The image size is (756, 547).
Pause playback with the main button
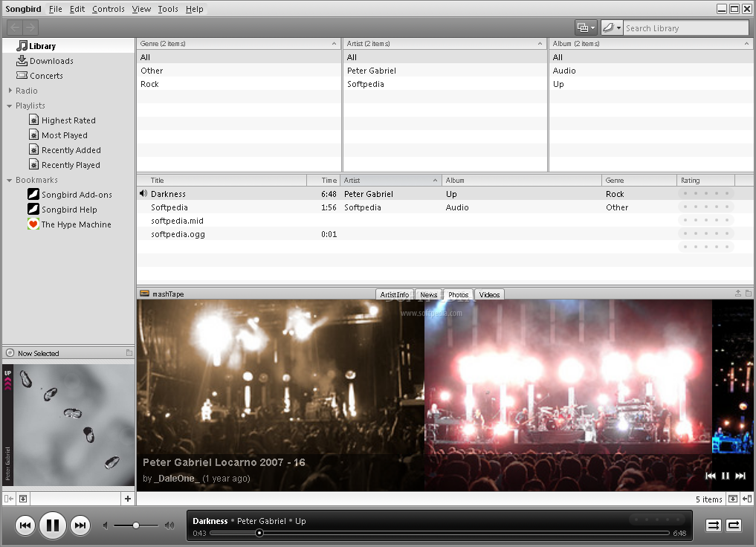coord(53,525)
